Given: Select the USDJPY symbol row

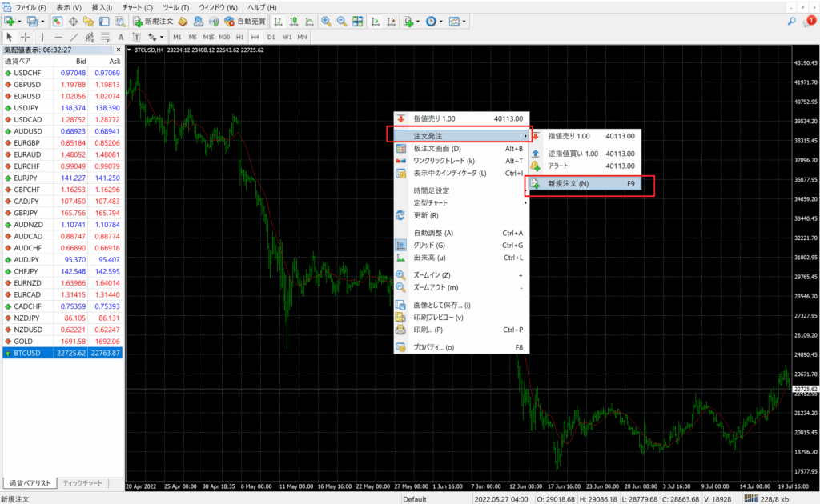Looking at the screenshot, I should (x=62, y=107).
